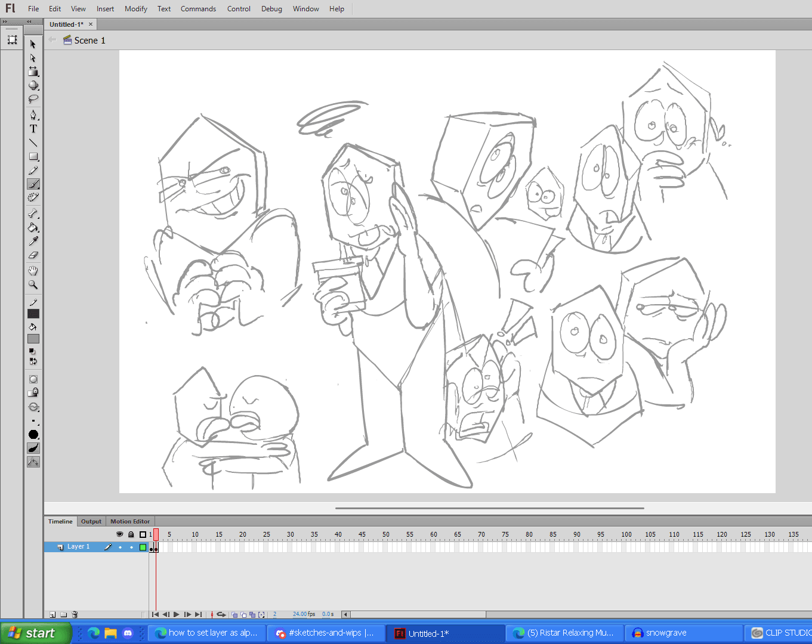The image size is (812, 644).
Task: Select the Lasso tool
Action: (x=33, y=99)
